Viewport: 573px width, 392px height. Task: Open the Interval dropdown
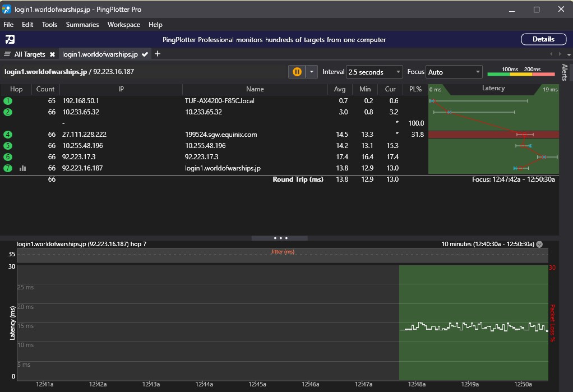[x=375, y=72]
